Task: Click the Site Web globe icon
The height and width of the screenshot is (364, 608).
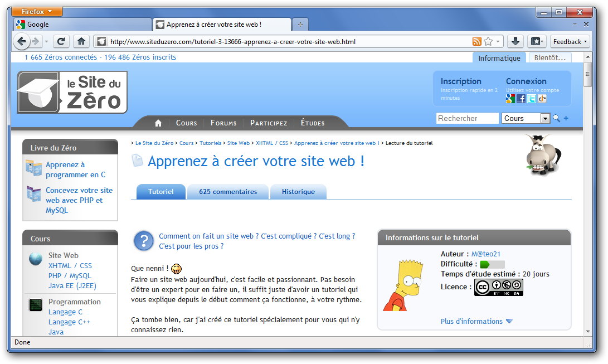Action: tap(36, 259)
